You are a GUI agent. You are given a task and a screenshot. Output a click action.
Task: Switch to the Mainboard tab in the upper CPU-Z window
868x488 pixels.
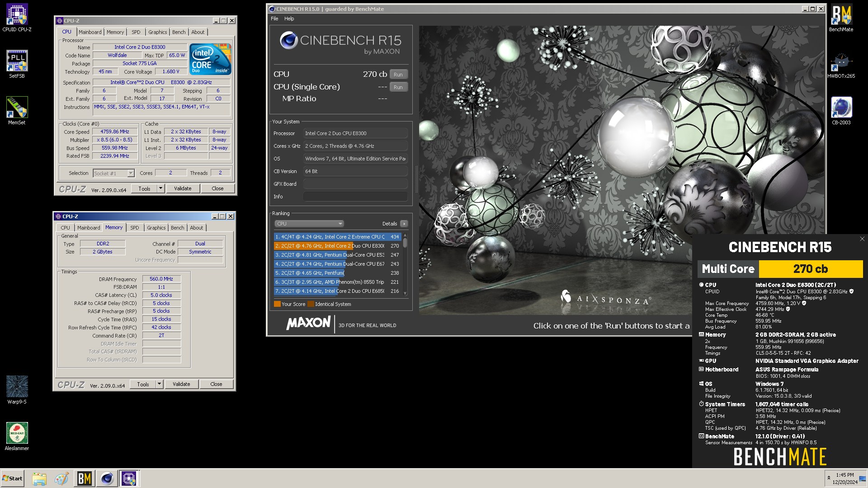pyautogui.click(x=90, y=32)
